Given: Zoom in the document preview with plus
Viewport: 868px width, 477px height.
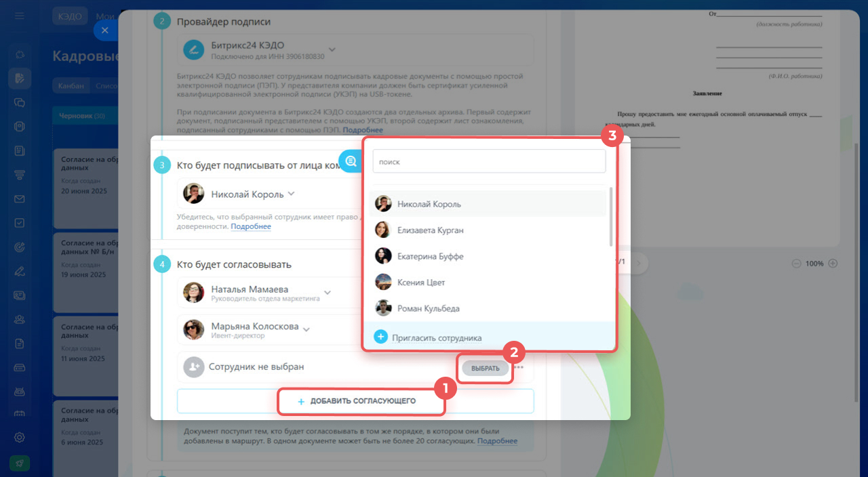Looking at the screenshot, I should (x=833, y=264).
